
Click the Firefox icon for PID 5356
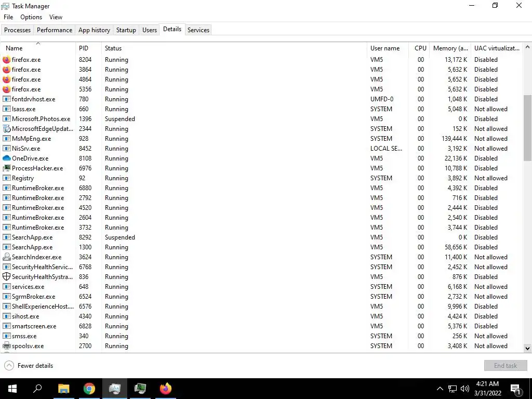pyautogui.click(x=6, y=89)
